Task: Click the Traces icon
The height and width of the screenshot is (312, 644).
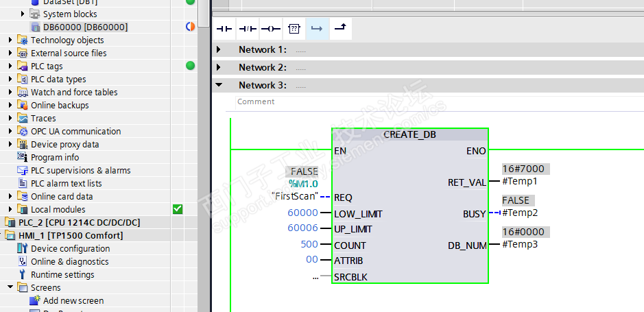Action: pyautogui.click(x=23, y=118)
